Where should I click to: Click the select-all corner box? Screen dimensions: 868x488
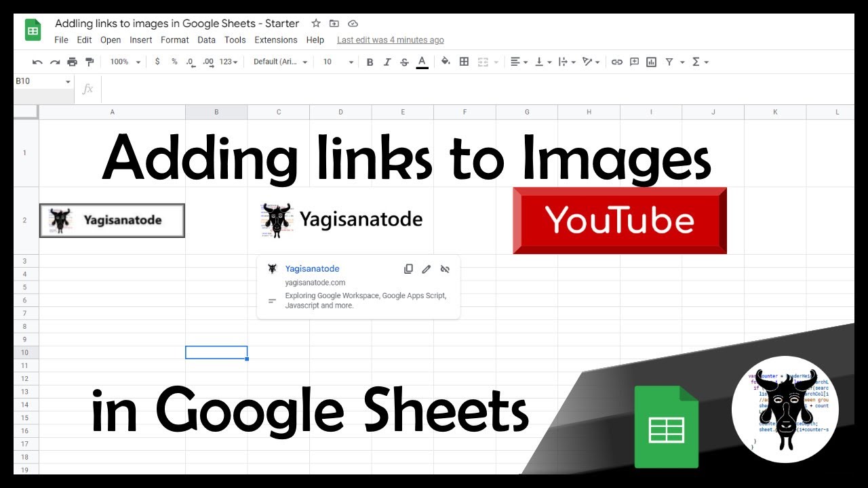pyautogui.click(x=26, y=112)
